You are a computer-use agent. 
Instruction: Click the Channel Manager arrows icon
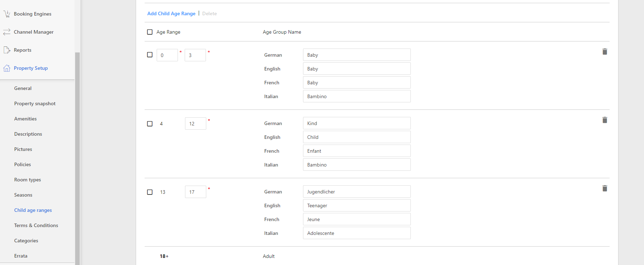click(7, 32)
